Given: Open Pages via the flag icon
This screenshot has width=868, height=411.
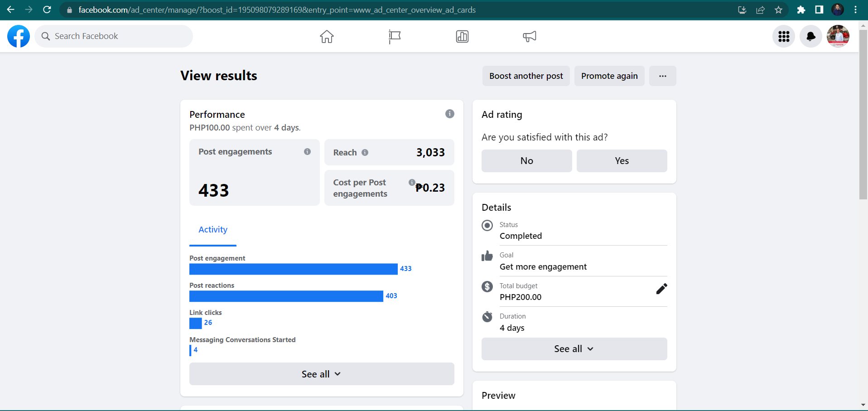Looking at the screenshot, I should (x=395, y=36).
